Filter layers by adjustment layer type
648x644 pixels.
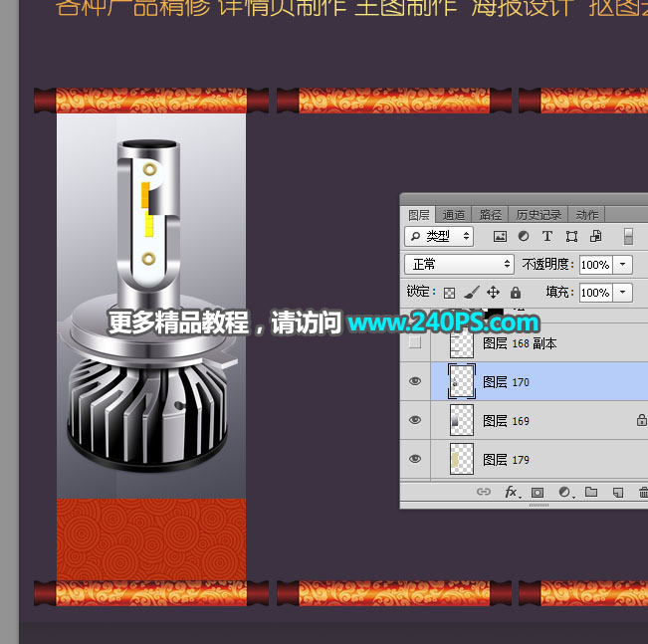(524, 236)
